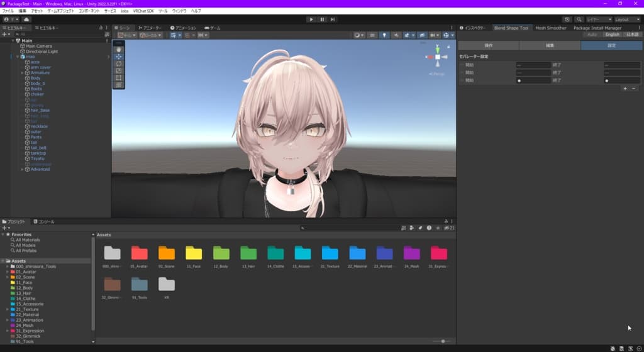Viewport: 644px width, 352px height.
Task: Expand the Advanced object in hierarchy
Action: click(x=22, y=169)
